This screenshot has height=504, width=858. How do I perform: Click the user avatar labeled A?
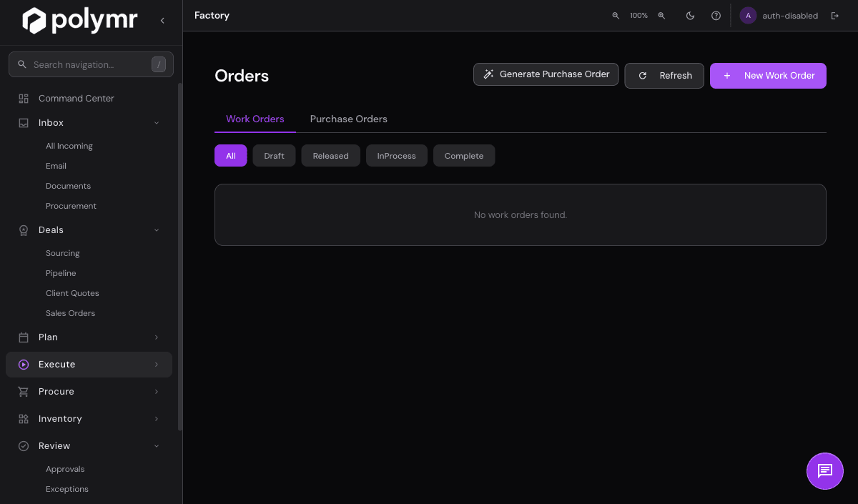pyautogui.click(x=748, y=16)
